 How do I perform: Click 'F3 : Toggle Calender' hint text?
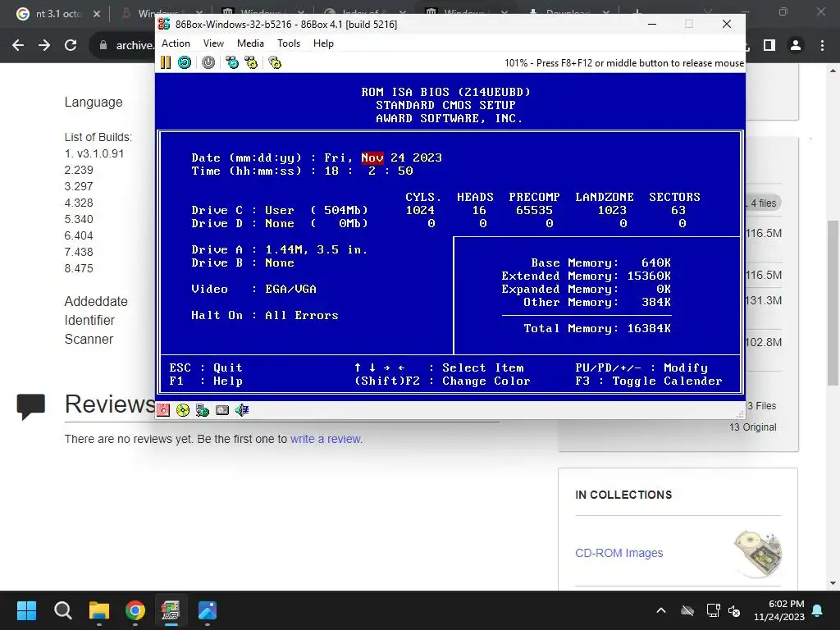649,381
